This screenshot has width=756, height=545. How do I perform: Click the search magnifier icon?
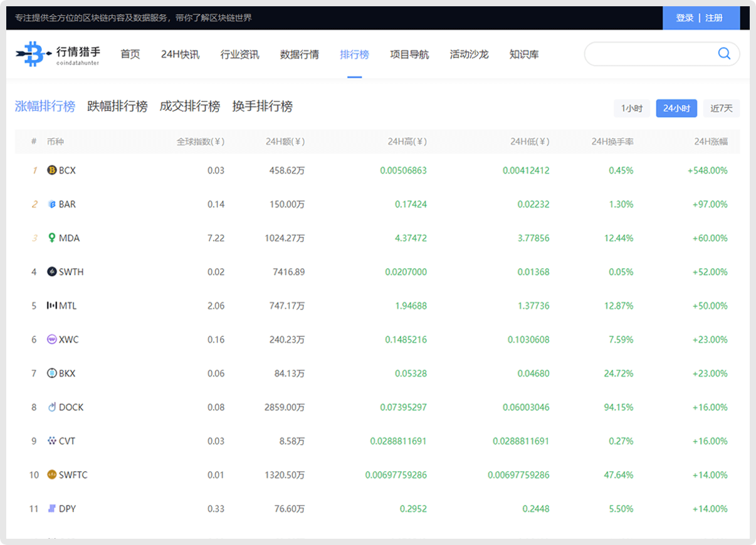coord(724,54)
